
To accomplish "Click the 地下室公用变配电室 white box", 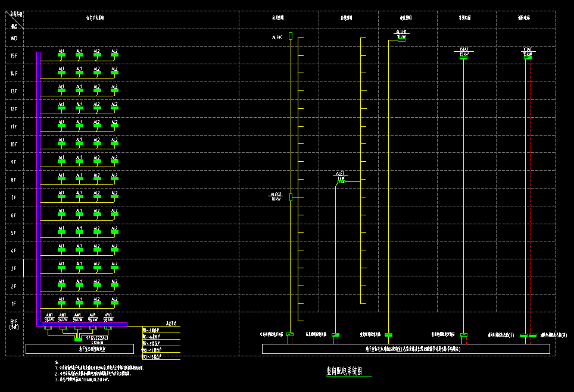I will [x=80, y=349].
